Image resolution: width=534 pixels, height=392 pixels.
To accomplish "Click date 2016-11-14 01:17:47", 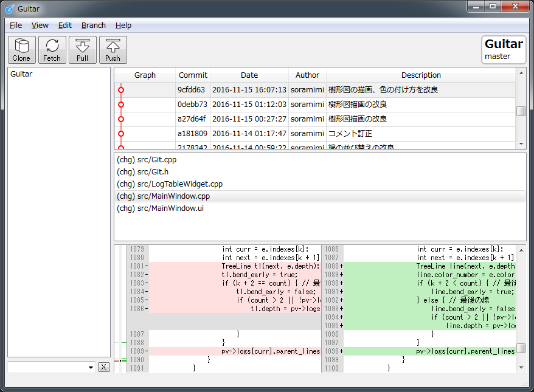I will point(249,134).
